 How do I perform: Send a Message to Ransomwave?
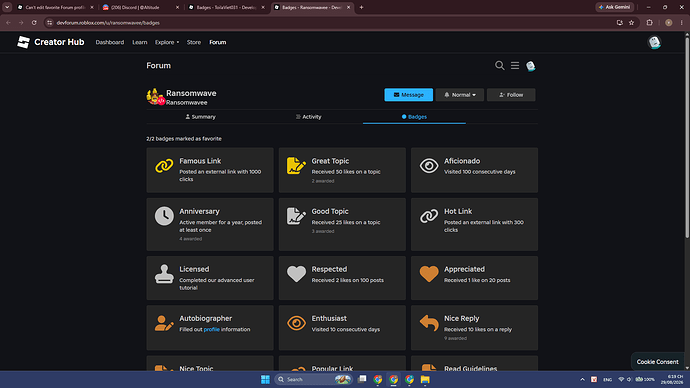point(408,95)
